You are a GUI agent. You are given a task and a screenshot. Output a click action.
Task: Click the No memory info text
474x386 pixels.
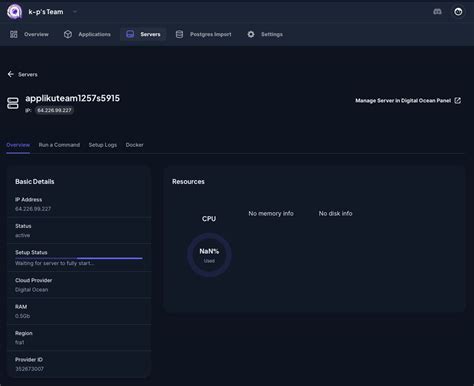click(x=271, y=213)
